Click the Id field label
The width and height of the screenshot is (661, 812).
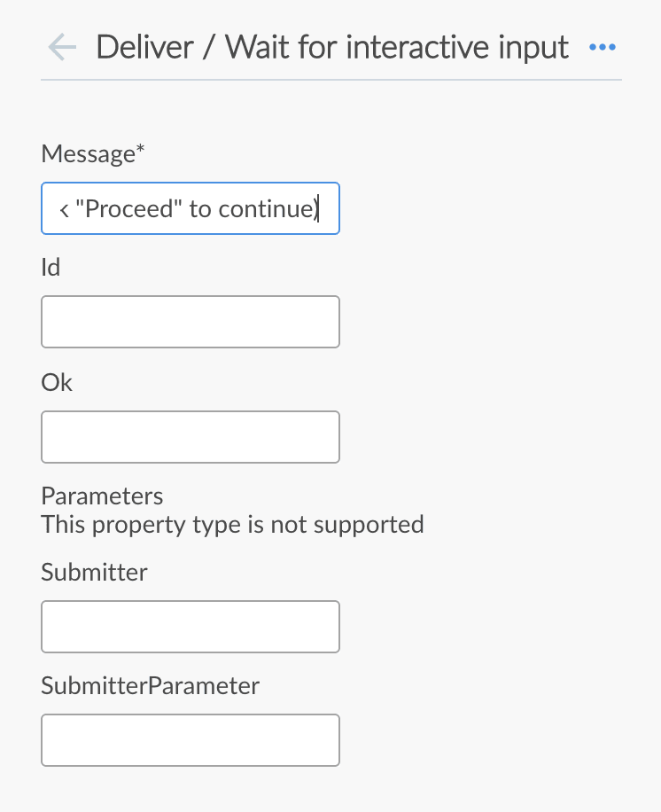(x=51, y=267)
